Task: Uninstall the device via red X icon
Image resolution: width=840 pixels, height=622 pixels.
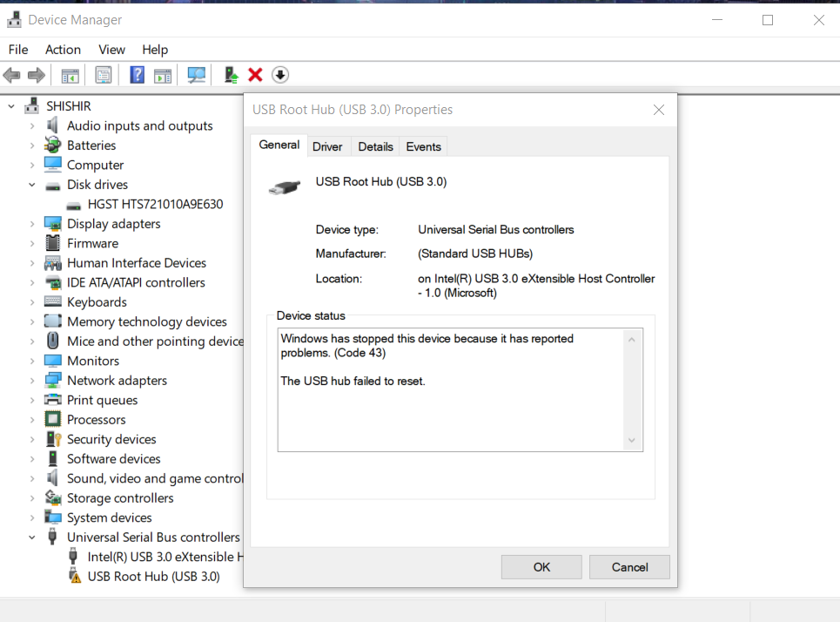Action: (x=254, y=75)
